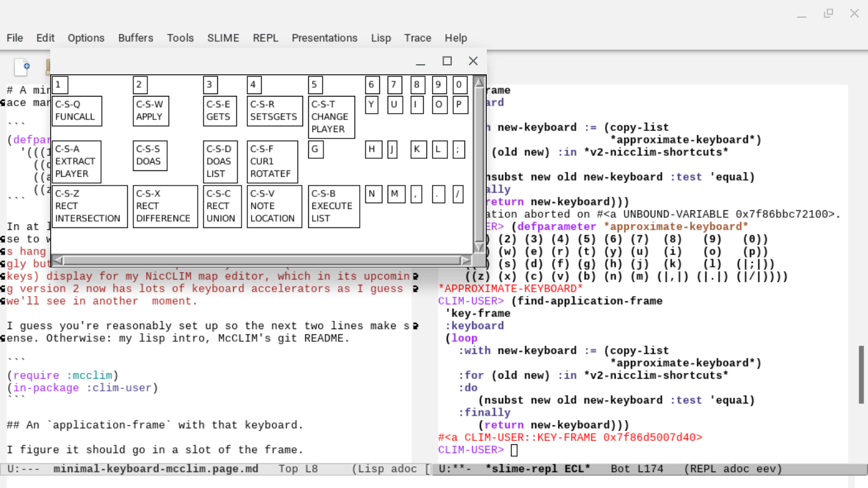Click the C-S-V NOTE LOCATION key
868x488 pixels.
tap(274, 207)
